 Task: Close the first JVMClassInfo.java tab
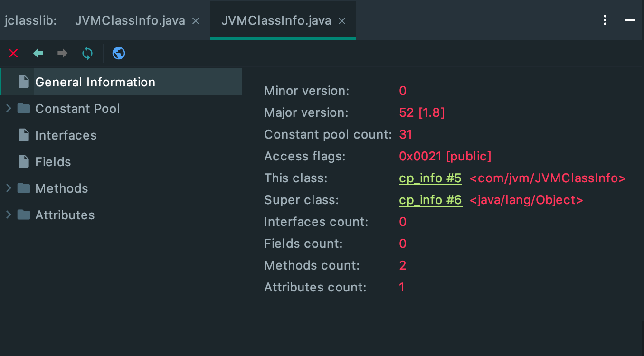[x=196, y=21]
